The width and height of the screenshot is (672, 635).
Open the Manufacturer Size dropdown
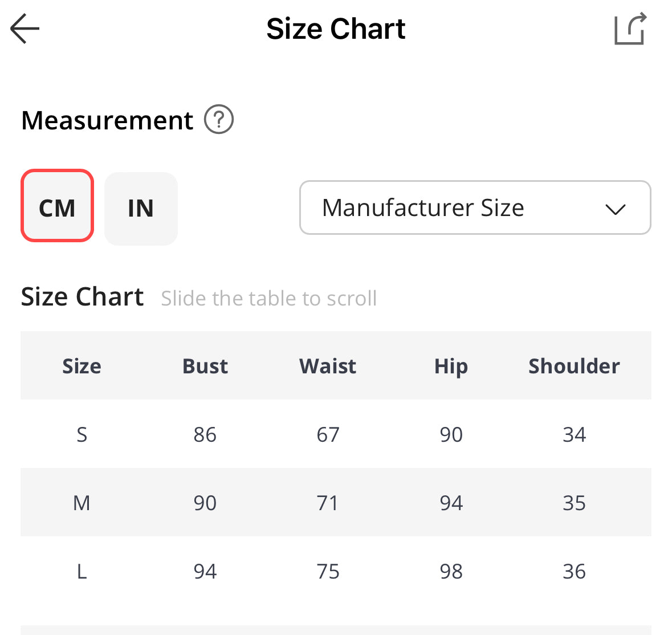pos(474,207)
